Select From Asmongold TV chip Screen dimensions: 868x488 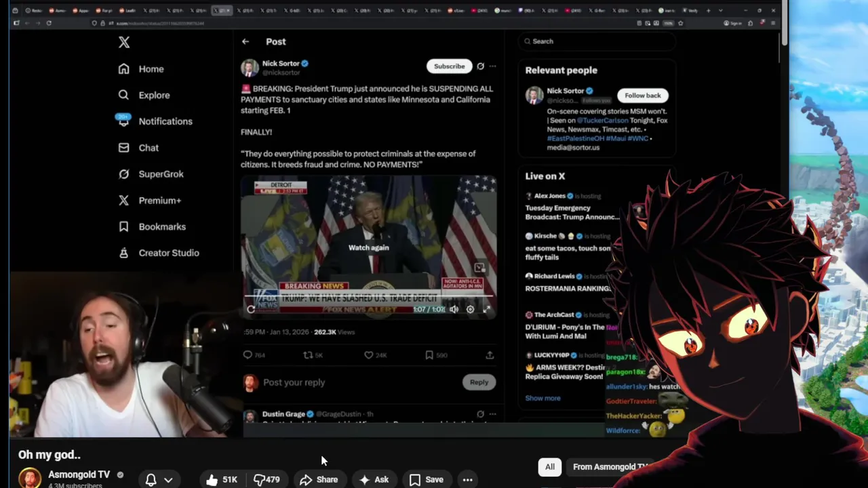[x=610, y=467]
